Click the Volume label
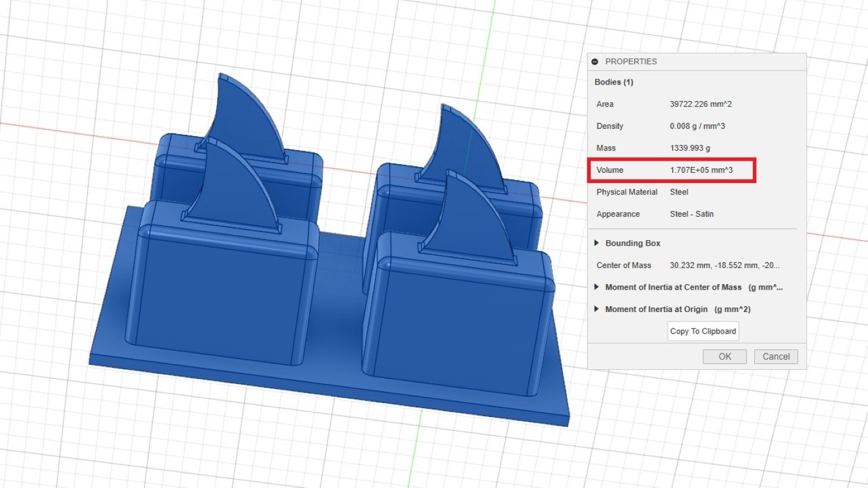 click(x=610, y=170)
